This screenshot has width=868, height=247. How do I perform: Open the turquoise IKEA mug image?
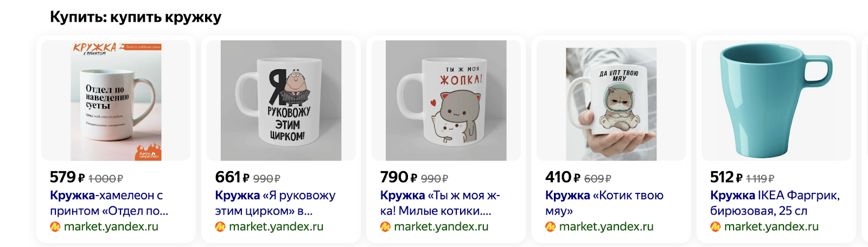tap(776, 101)
